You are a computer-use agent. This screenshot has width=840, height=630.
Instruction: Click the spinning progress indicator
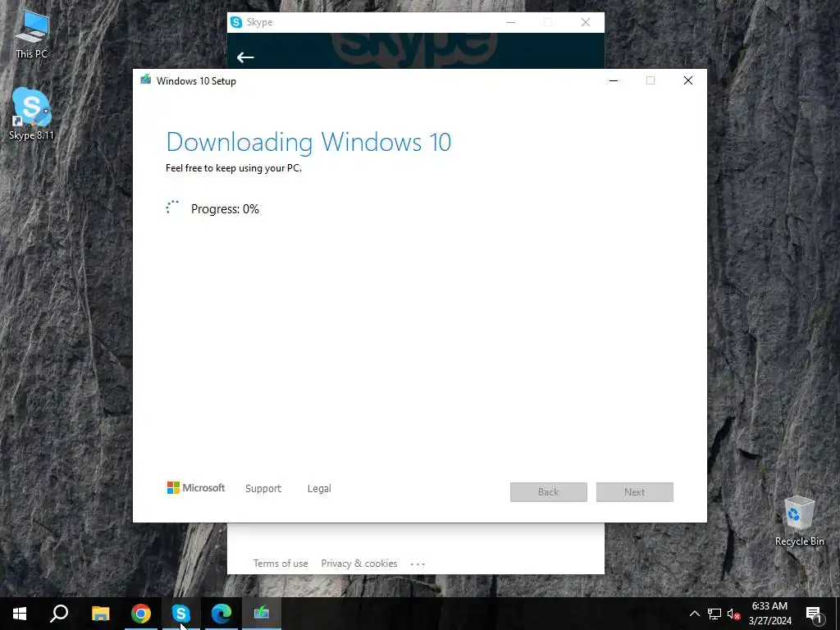[x=172, y=208]
